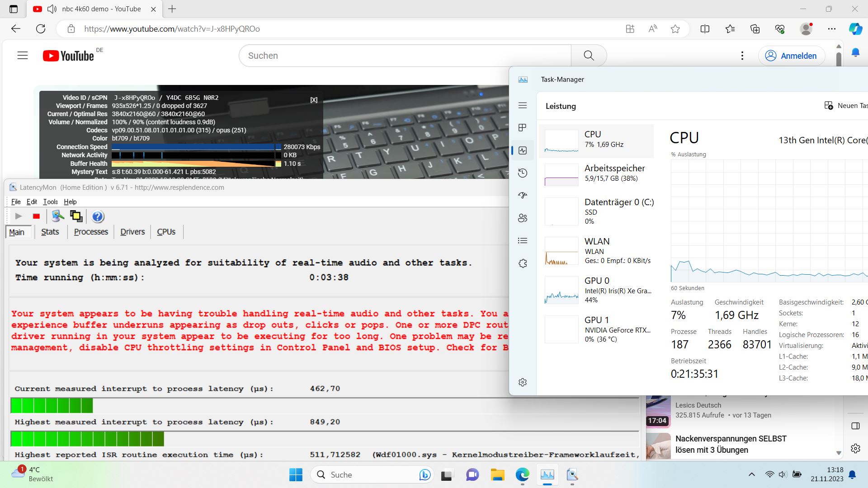Click Neuen Task run new task button
868x488 pixels.
845,106
